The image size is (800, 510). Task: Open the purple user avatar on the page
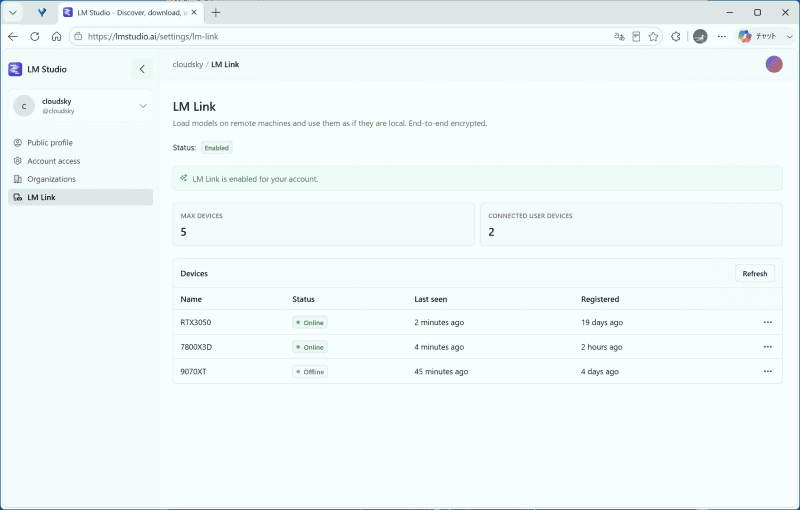point(774,64)
